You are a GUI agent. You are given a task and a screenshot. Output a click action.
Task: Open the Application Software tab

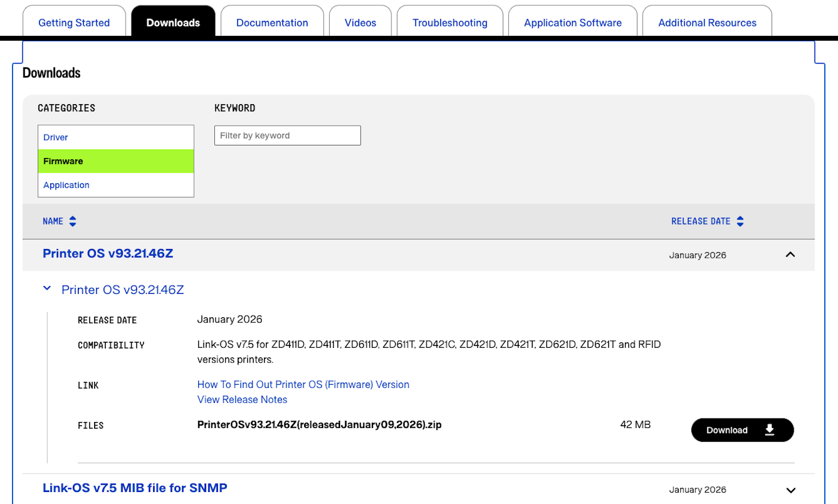(x=573, y=23)
